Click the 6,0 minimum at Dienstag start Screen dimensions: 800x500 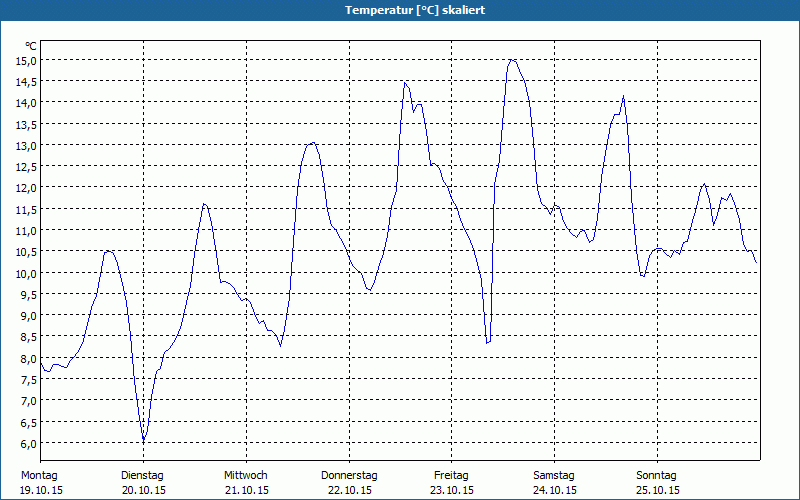pyautogui.click(x=144, y=440)
